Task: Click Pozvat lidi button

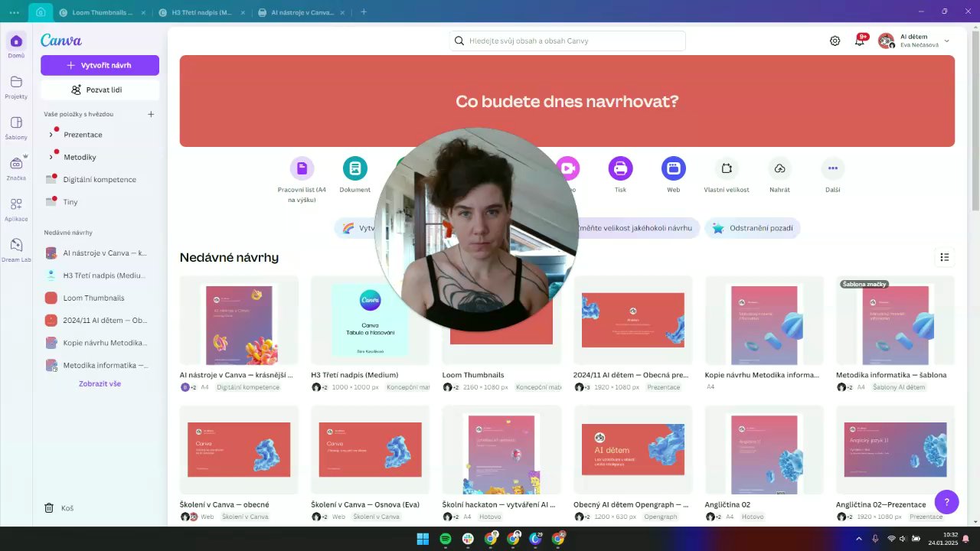Action: [100, 90]
